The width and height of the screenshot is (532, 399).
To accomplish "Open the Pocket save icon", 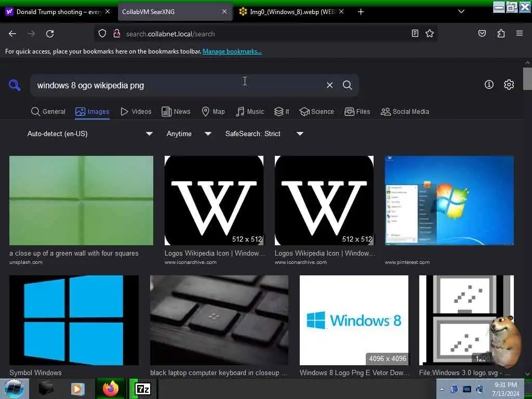I will 482,33.
